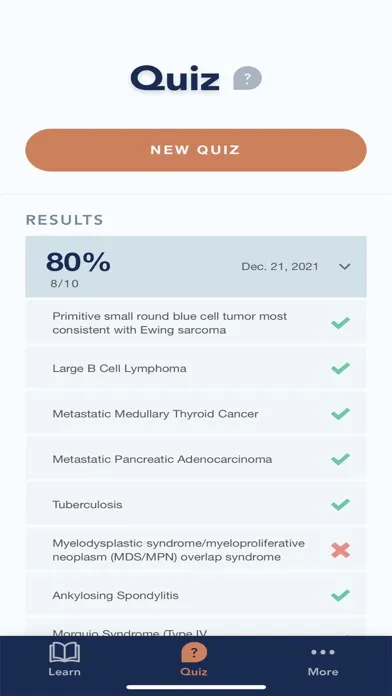Image resolution: width=392 pixels, height=696 pixels.
Task: Click green checkmark beside Ankylosing Spondylitis
Action: pos(341,595)
